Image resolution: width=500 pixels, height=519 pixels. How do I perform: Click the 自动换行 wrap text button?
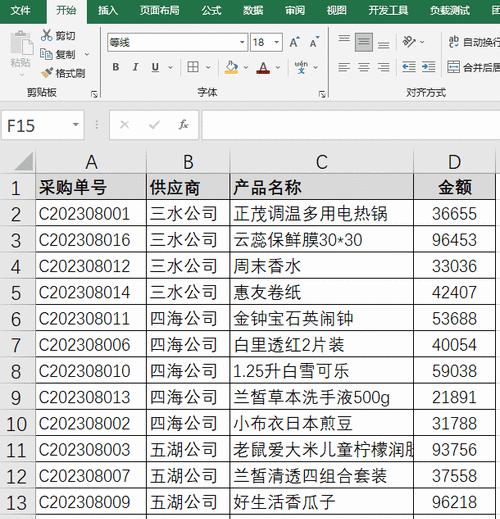(474, 42)
